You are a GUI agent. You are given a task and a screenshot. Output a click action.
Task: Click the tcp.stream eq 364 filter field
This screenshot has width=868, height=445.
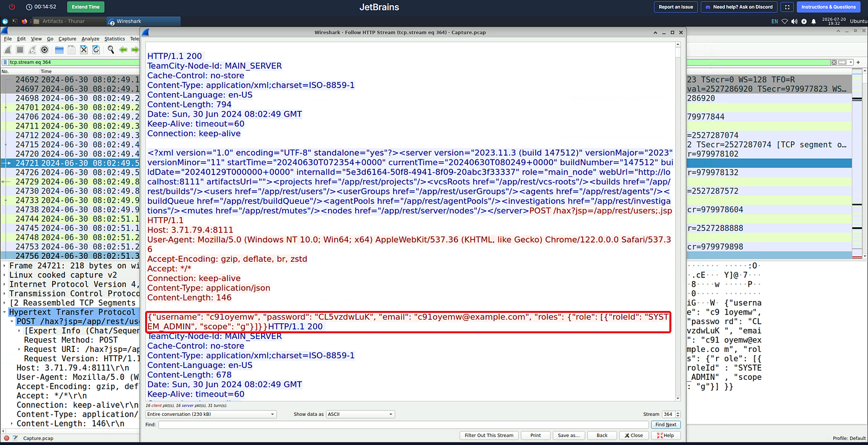click(418, 62)
